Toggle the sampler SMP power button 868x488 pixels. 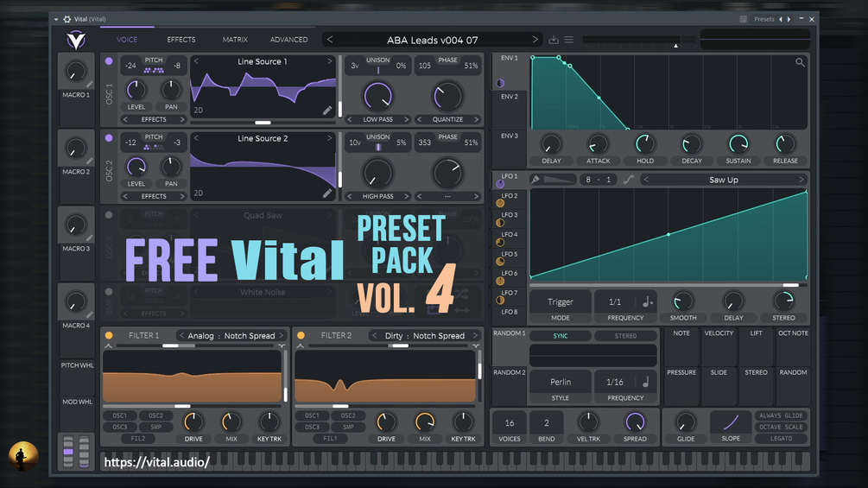109,292
